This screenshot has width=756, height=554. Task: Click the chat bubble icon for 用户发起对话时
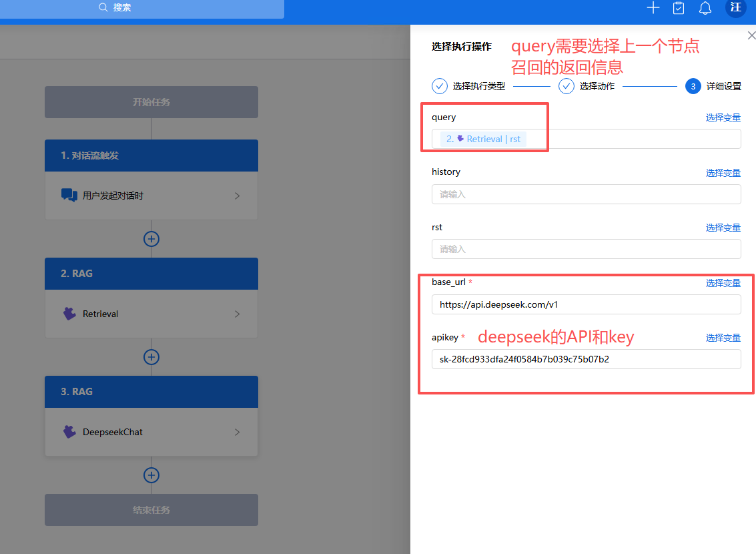click(69, 196)
